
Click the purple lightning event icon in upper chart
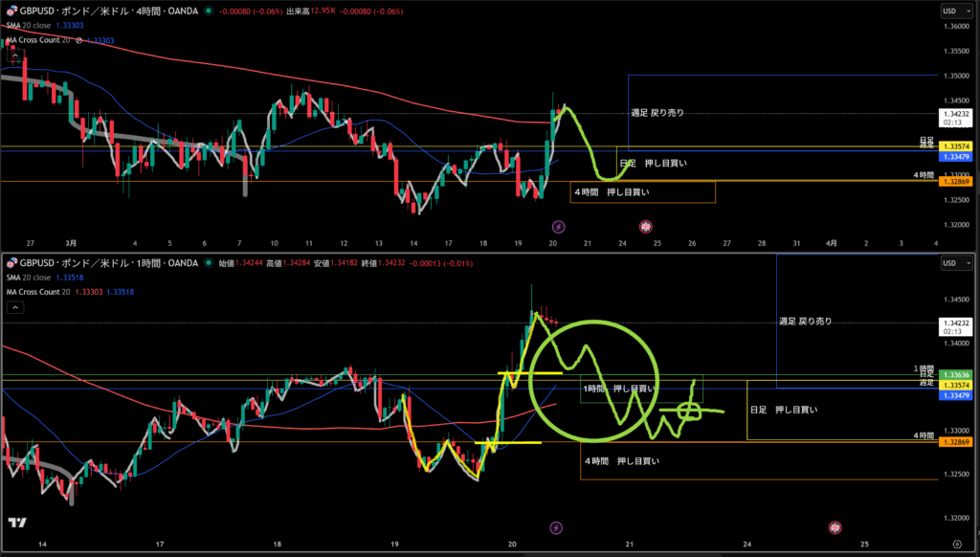coord(559,227)
